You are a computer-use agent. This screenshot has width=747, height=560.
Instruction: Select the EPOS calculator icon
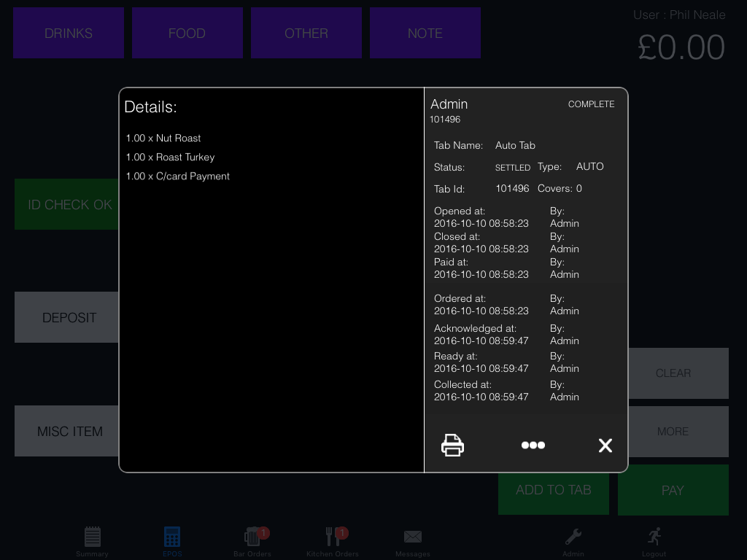coord(172,540)
